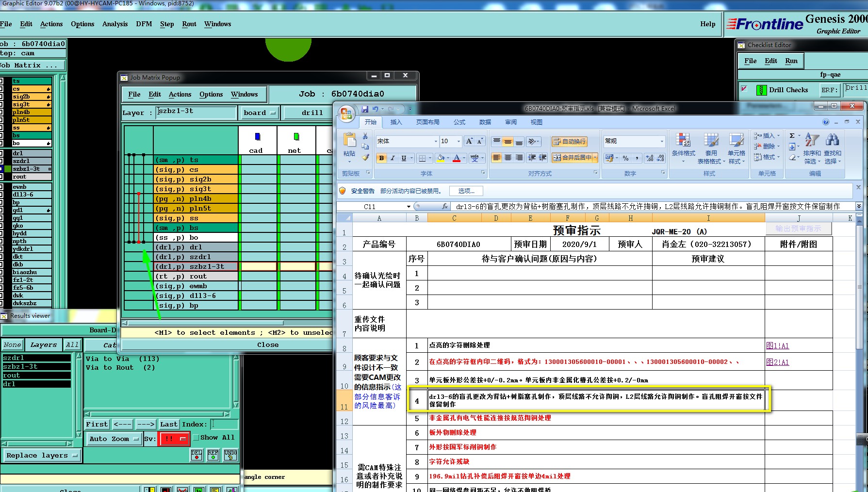Click the Paste clipboard icon in Excel
Screen dimensions: 868x492
coord(349,140)
